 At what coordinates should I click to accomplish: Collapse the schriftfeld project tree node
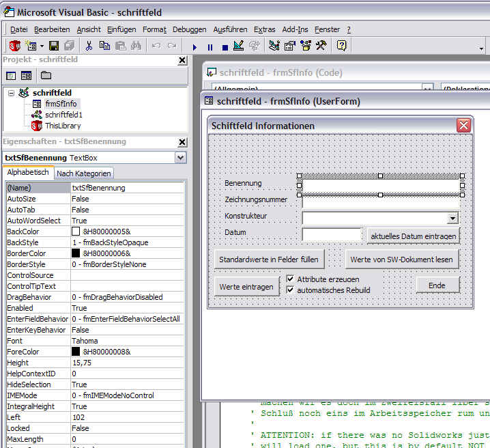tap(12, 93)
